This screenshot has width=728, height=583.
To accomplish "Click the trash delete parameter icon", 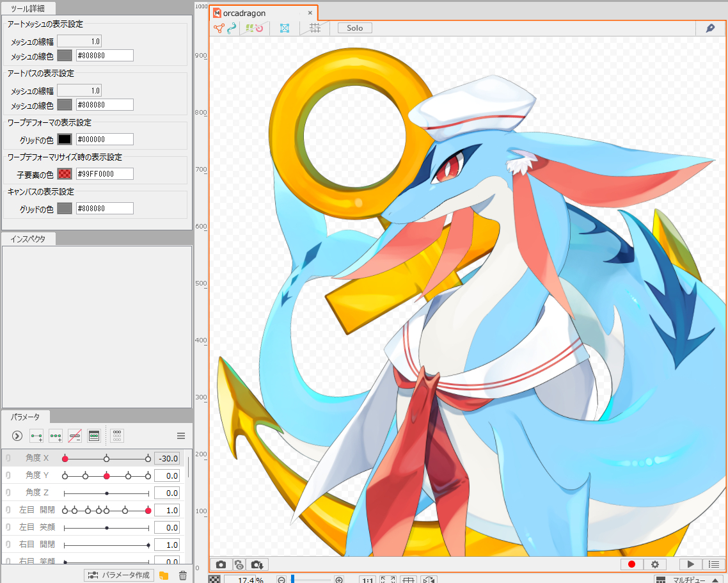I will coord(183,575).
